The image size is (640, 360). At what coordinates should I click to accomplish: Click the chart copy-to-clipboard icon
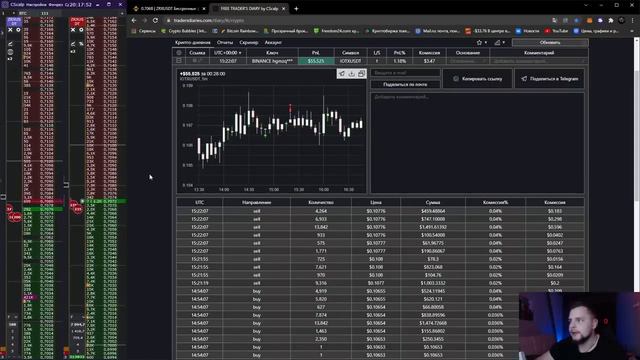click(361, 74)
